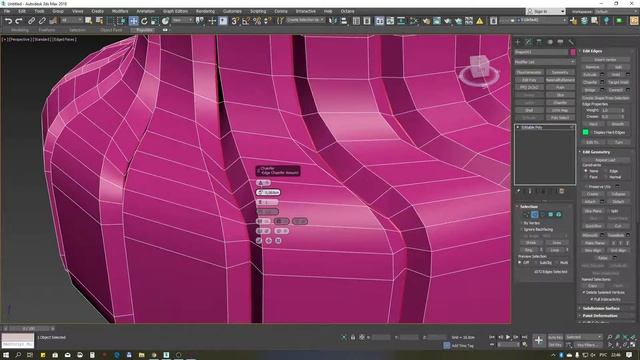Screen dimensions: 640x360
Task: Select the Unlink Selection tool
Action: [x=42, y=21]
